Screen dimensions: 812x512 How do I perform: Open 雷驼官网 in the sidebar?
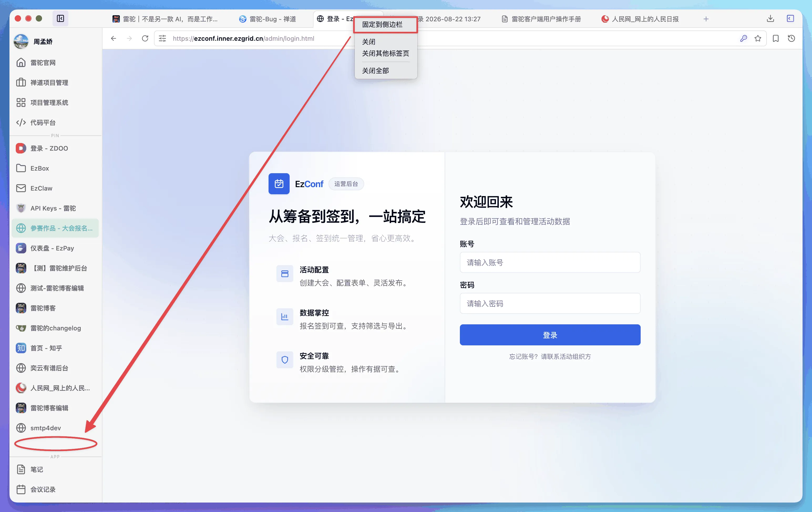(x=55, y=63)
